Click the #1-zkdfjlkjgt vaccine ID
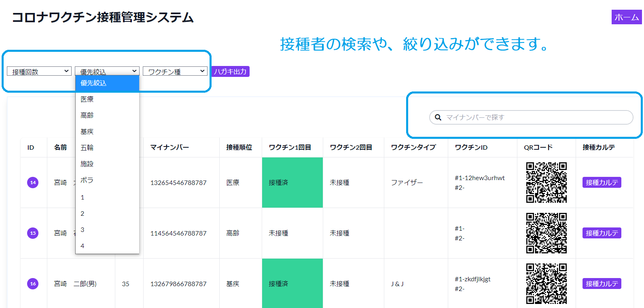This screenshot has height=308, width=644. coord(472,279)
